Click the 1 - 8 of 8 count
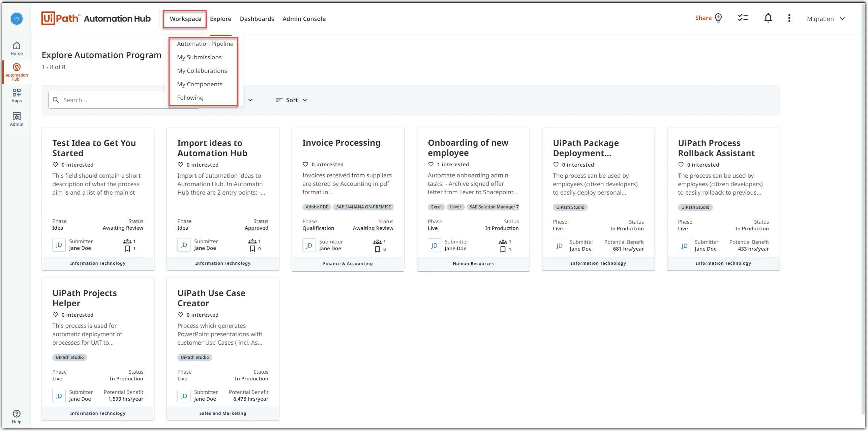The image size is (868, 431). point(54,67)
